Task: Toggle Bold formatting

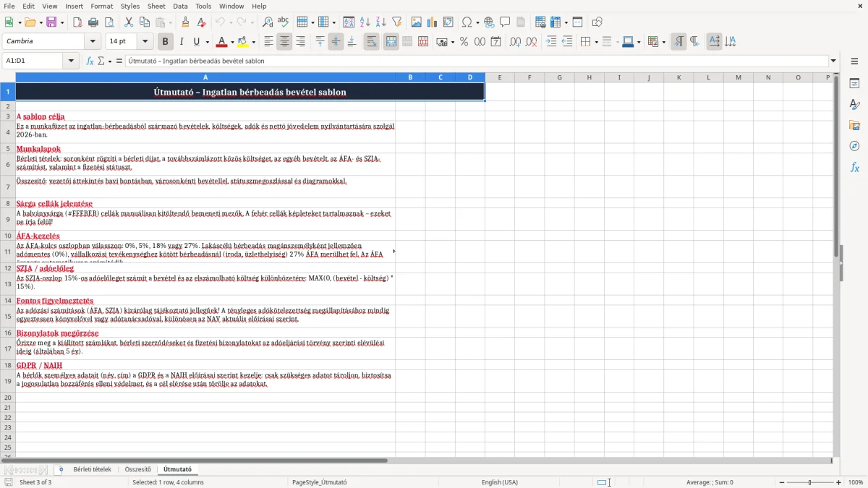Action: (x=165, y=42)
